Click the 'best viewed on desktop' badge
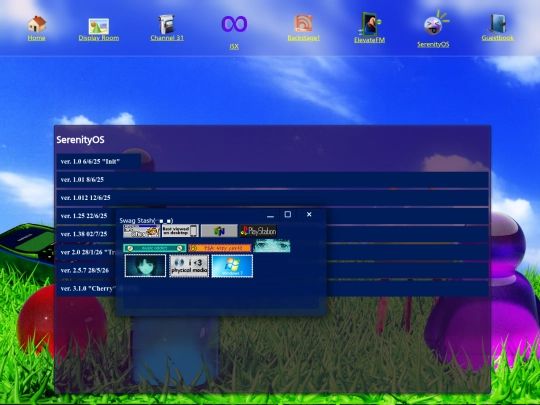540x405 pixels. [x=180, y=231]
